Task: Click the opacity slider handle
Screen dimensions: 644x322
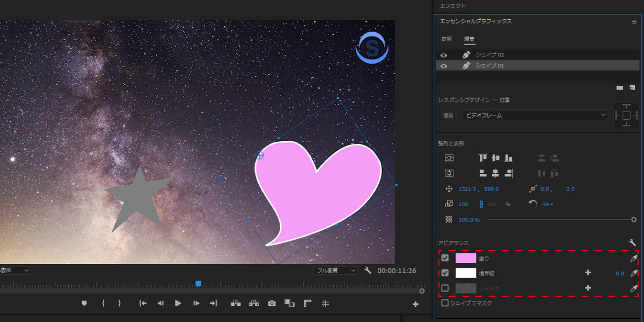Action: click(634, 219)
